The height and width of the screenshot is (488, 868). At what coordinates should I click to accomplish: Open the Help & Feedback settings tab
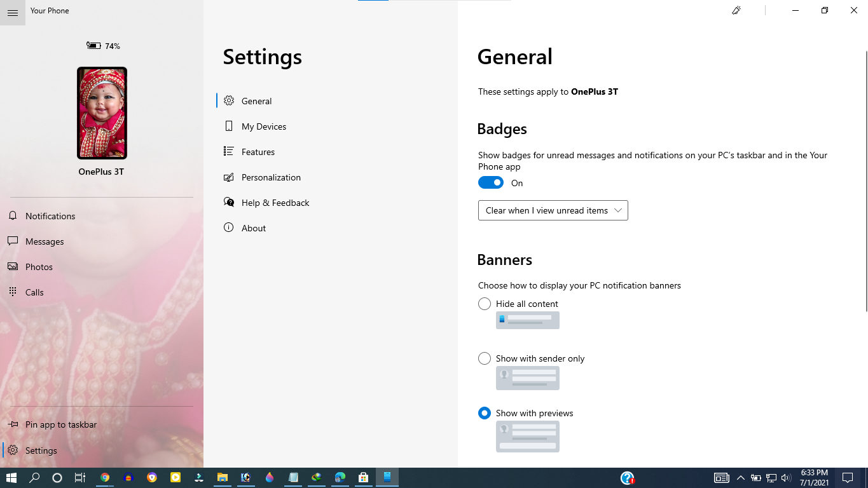coord(331,203)
